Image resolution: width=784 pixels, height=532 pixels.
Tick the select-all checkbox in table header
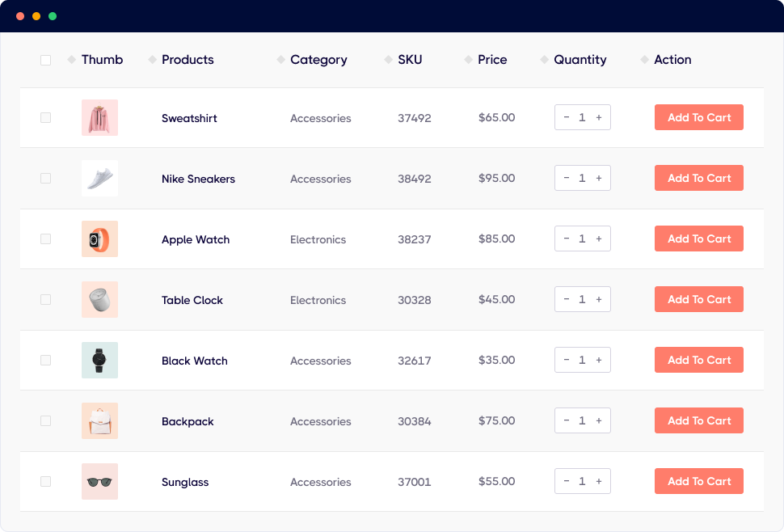pos(45,60)
